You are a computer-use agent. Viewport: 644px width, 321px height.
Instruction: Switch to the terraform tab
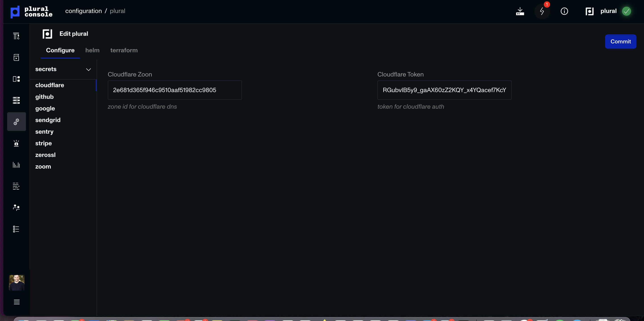click(x=124, y=50)
